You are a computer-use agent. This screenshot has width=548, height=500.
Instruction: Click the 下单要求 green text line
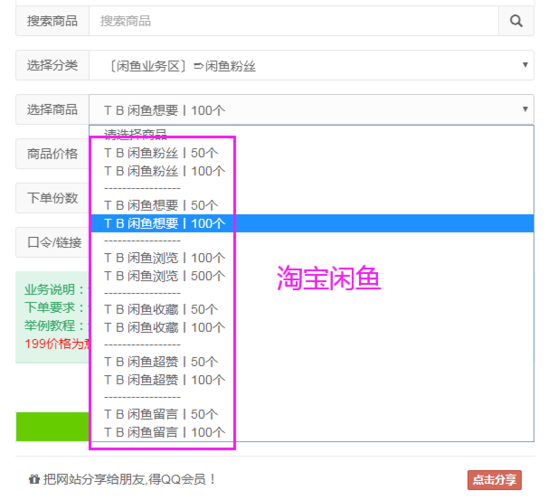[55, 307]
